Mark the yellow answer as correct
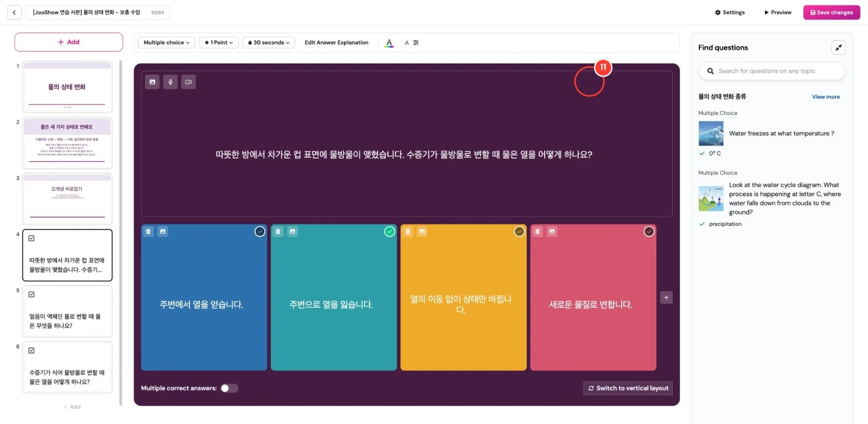 coord(519,232)
